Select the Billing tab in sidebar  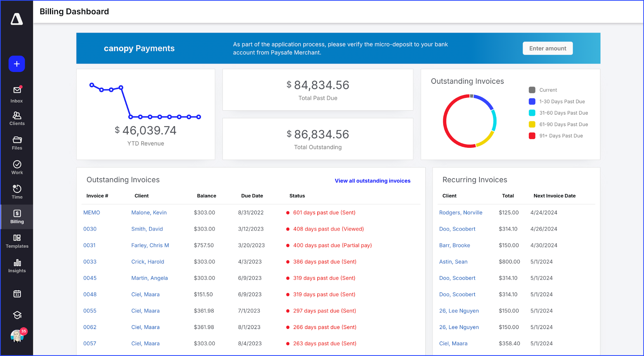pos(16,216)
